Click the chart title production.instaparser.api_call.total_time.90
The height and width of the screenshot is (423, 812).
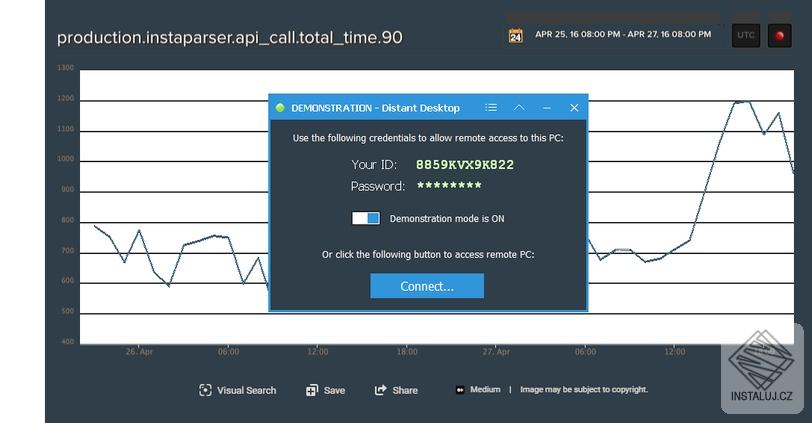click(x=229, y=37)
